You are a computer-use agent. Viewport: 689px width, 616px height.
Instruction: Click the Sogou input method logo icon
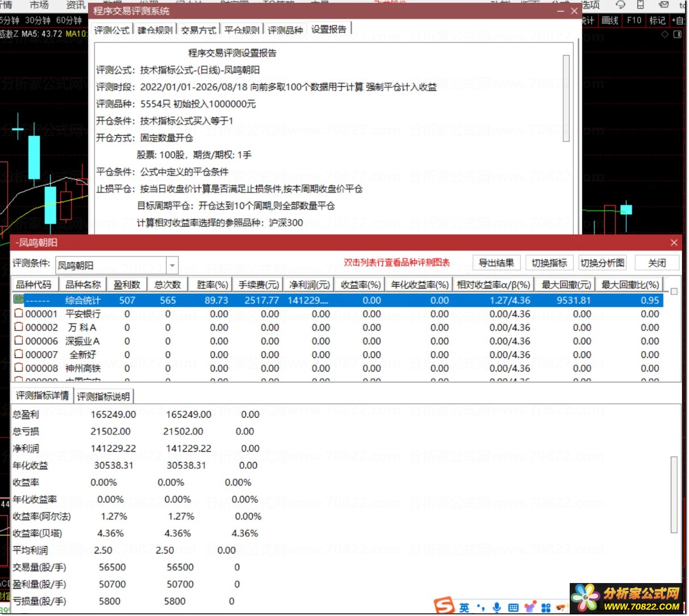click(445, 606)
